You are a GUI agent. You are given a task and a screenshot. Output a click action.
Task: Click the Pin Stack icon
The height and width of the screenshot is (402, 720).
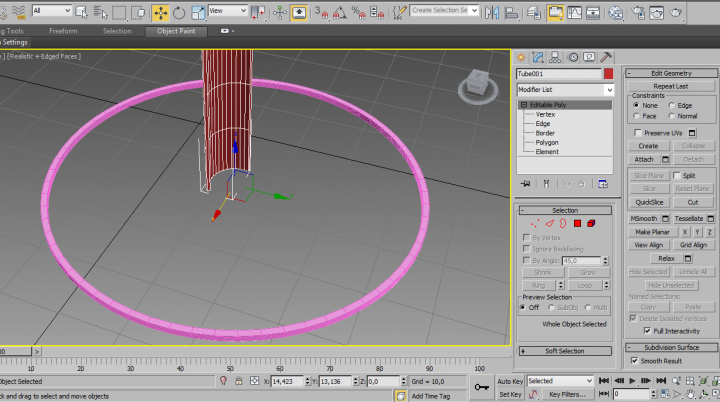[526, 184]
